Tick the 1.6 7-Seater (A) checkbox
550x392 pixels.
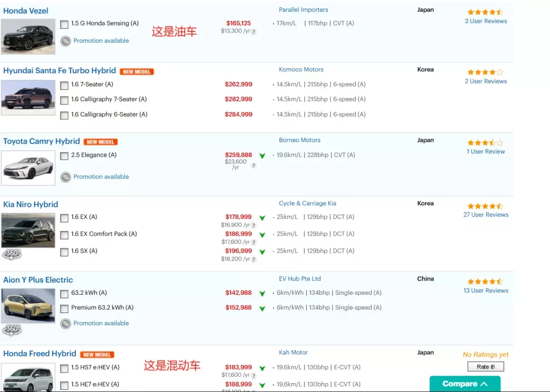click(64, 85)
